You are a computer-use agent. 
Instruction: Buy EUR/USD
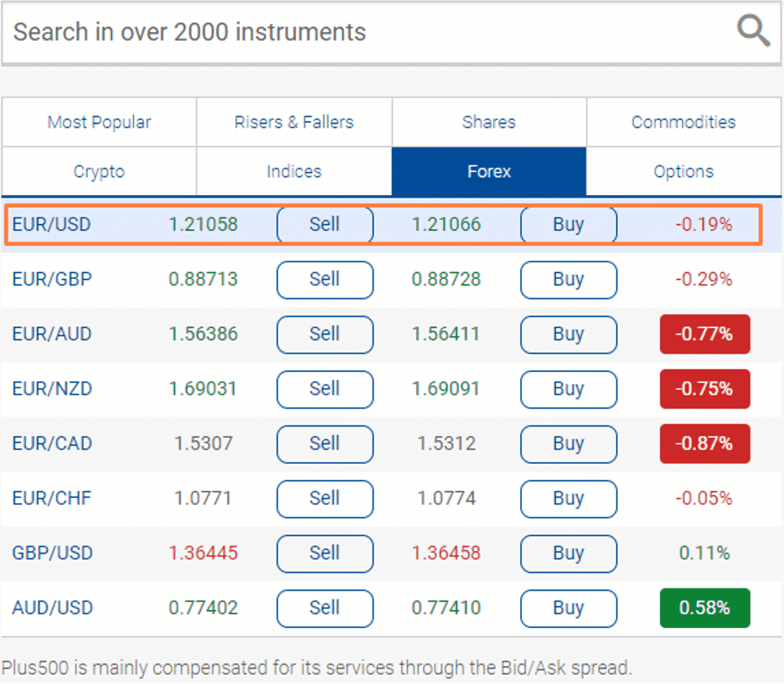(x=569, y=224)
